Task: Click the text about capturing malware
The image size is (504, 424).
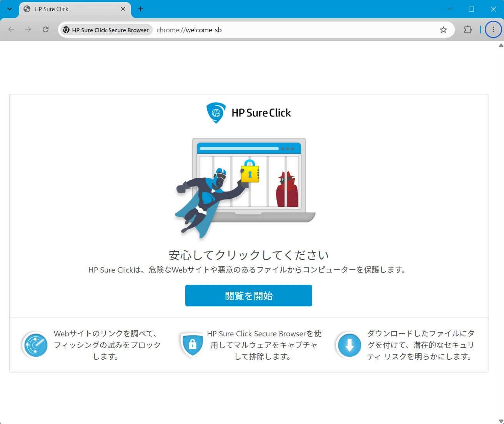Action: coord(264,345)
